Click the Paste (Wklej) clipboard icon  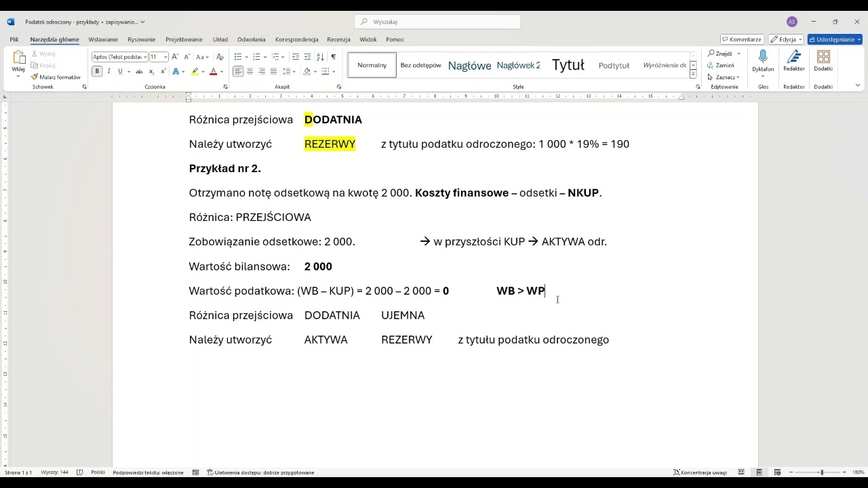click(x=18, y=58)
